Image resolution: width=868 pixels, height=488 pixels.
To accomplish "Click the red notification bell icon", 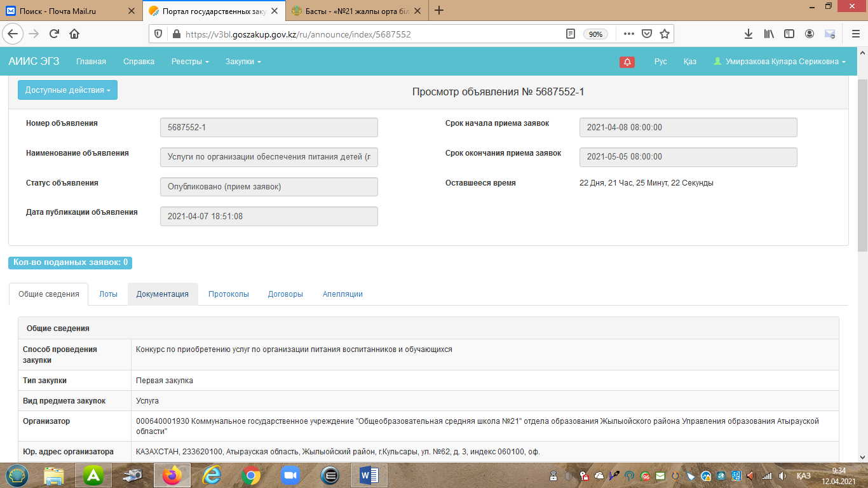I will tap(627, 62).
